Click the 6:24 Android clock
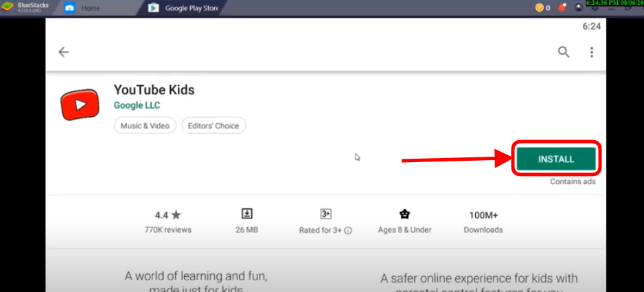The width and height of the screenshot is (644, 292). (591, 26)
